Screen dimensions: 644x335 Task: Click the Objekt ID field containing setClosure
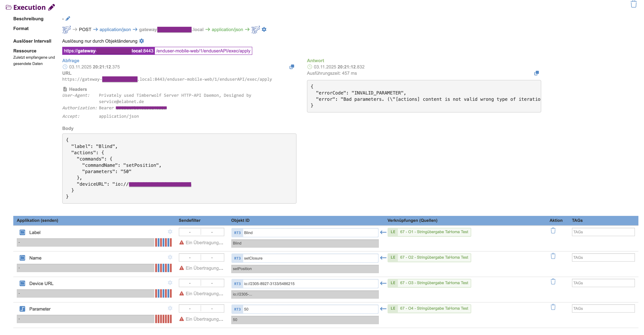(x=310, y=258)
